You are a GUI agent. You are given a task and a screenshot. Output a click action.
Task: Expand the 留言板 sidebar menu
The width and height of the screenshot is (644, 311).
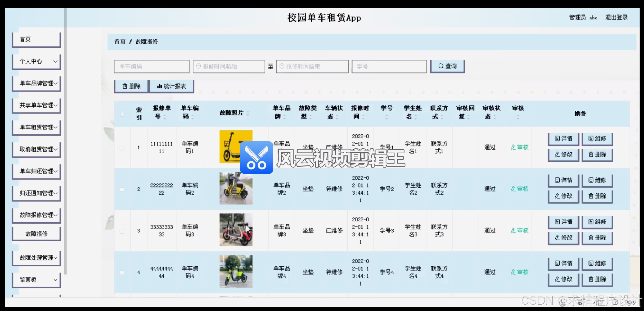(x=37, y=280)
